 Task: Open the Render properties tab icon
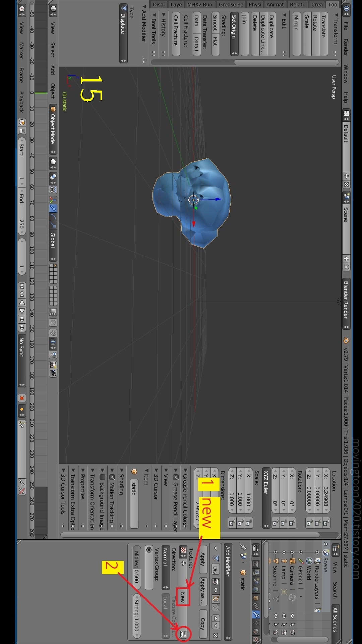click(x=256, y=564)
